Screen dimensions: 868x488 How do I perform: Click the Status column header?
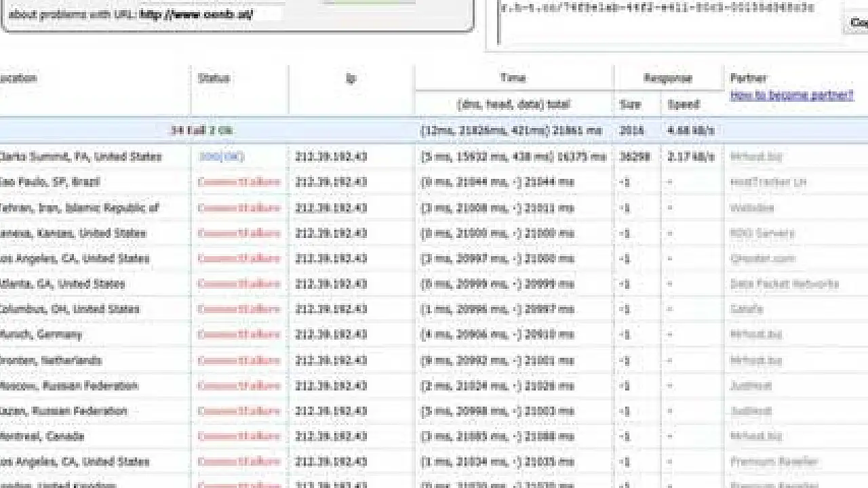coord(214,78)
